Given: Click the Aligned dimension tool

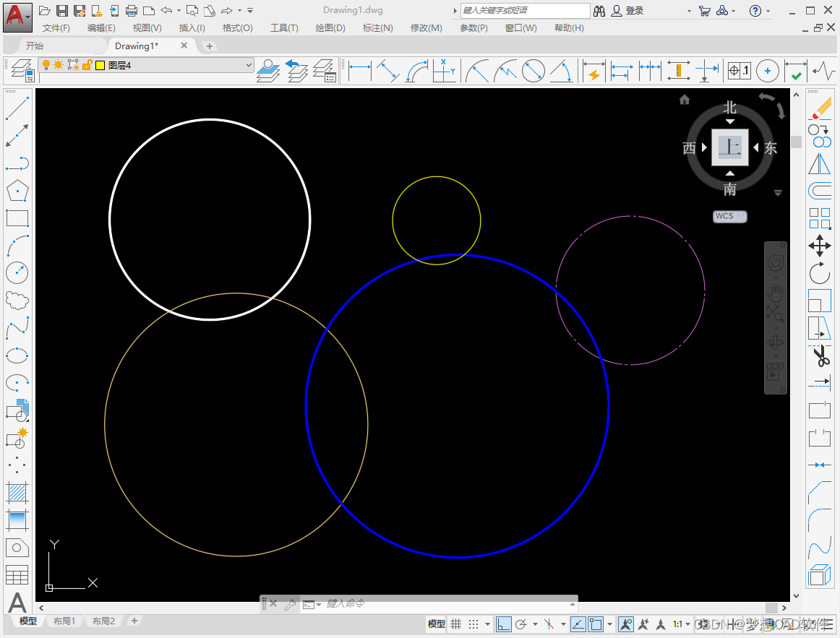Looking at the screenshot, I should click(x=388, y=71).
